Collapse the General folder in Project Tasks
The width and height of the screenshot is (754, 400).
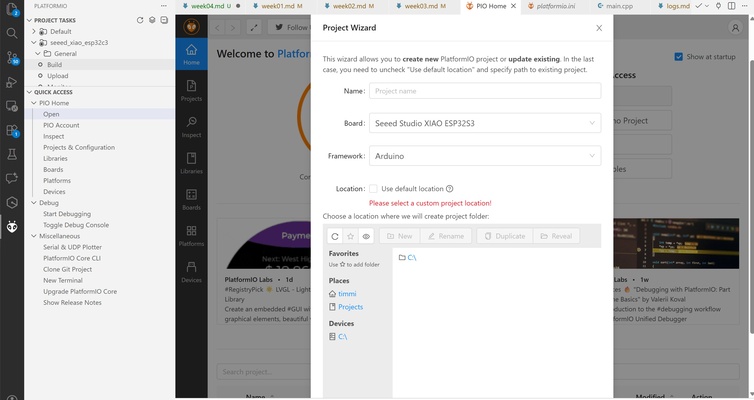pyautogui.click(x=38, y=53)
